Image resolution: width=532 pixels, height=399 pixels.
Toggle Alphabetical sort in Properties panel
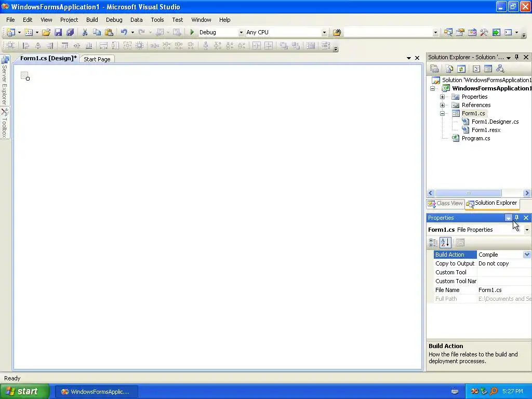[x=445, y=242]
